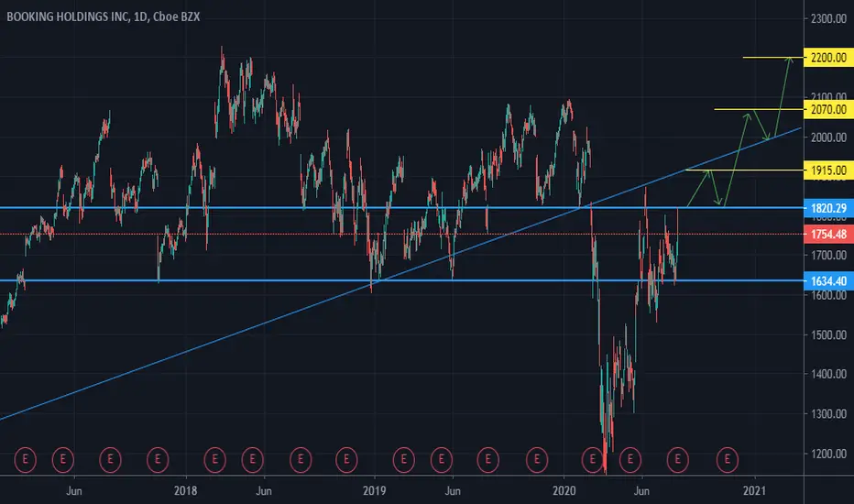This screenshot has width=854, height=504.
Task: Click the rightmost upcoming earnings E marker
Action: 728,460
